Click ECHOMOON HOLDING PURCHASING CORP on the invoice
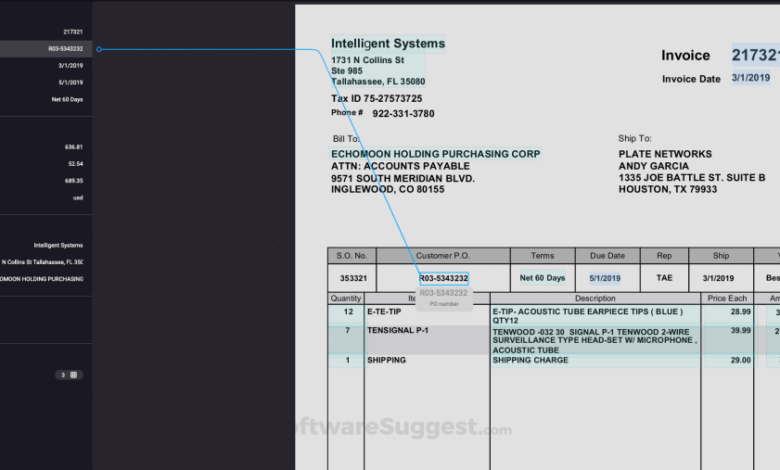Image resolution: width=780 pixels, height=470 pixels. coord(436,154)
